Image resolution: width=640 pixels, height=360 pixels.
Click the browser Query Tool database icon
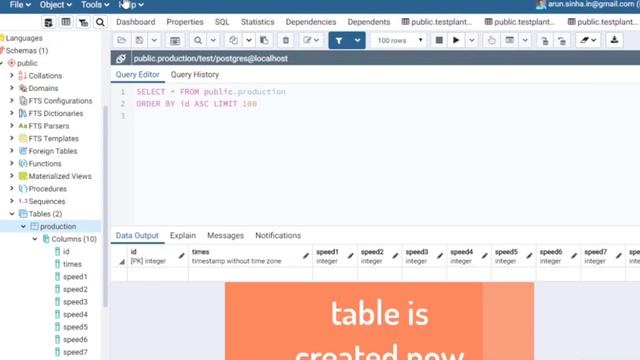pos(48,22)
